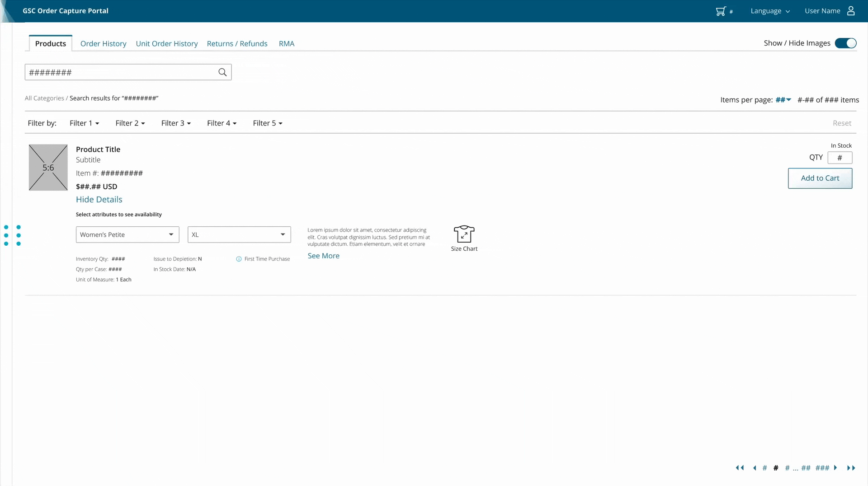
Task: Click the 'Subtitle' text under product title
Action: tap(88, 160)
